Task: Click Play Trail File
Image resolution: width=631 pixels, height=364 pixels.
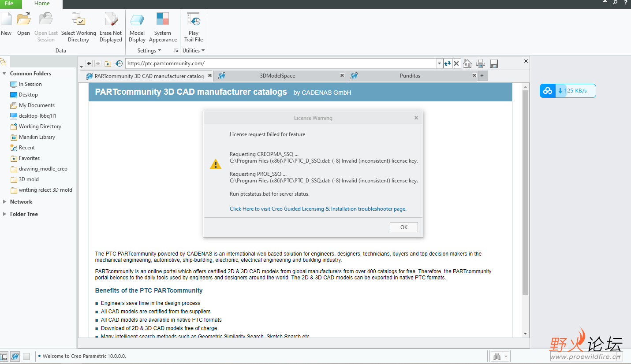Action: click(194, 27)
